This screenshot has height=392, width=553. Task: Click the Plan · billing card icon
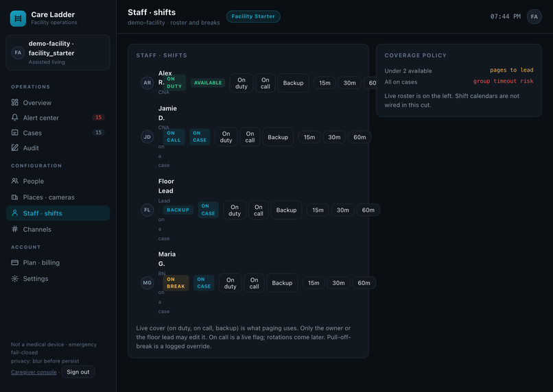pos(15,262)
